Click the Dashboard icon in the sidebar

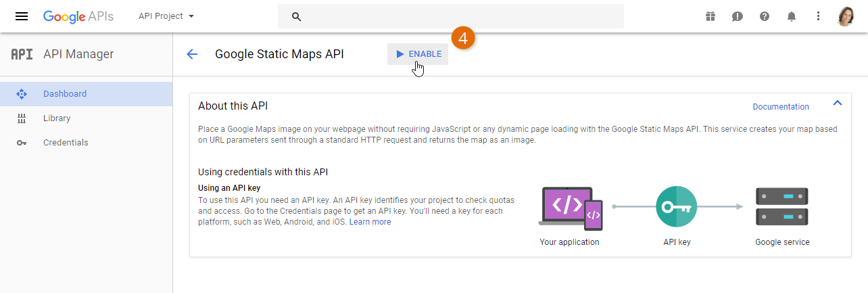pyautogui.click(x=21, y=94)
